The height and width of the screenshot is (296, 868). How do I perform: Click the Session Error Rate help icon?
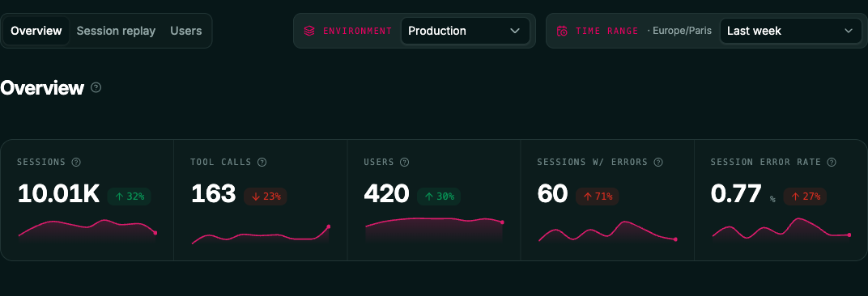click(x=832, y=162)
